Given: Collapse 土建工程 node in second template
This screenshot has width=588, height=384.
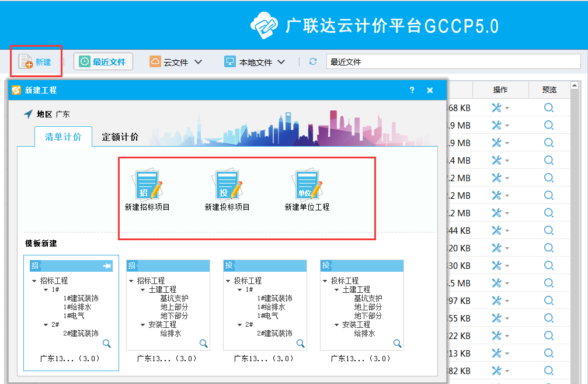Looking at the screenshot, I should coord(142,290).
